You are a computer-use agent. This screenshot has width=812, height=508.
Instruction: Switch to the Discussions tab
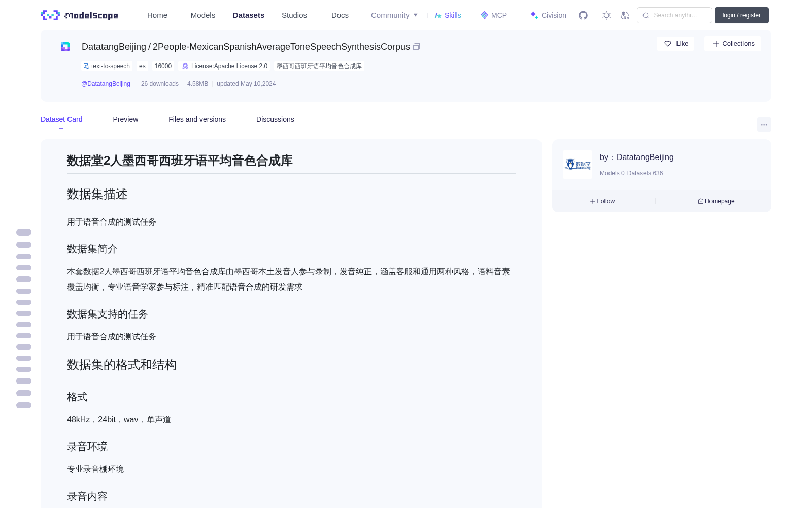click(x=275, y=119)
